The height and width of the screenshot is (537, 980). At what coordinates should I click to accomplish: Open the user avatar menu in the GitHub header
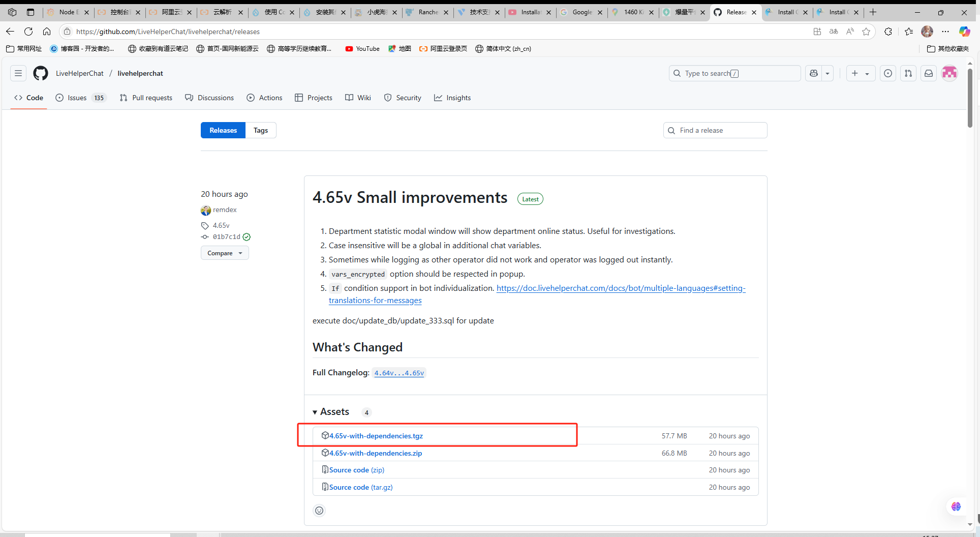[950, 73]
